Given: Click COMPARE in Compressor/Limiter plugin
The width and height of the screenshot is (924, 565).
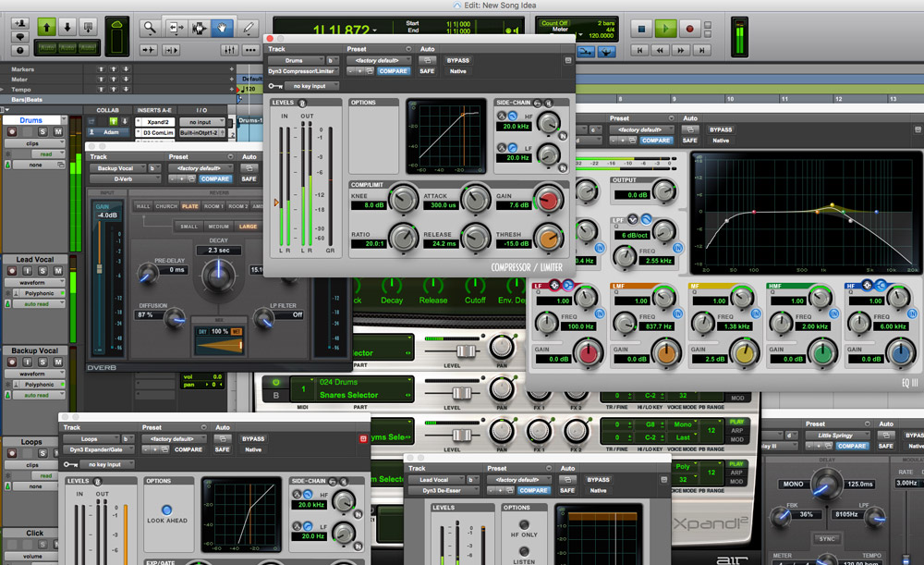Looking at the screenshot, I should click(x=393, y=71).
